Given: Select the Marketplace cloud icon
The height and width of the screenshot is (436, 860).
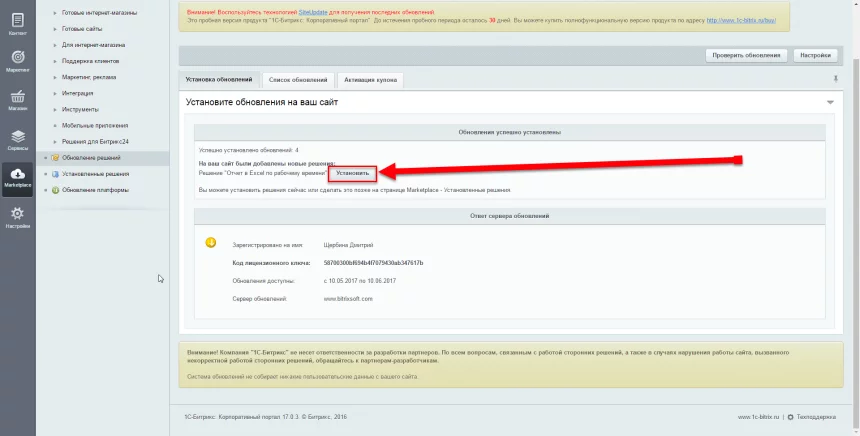Looking at the screenshot, I should 17,177.
